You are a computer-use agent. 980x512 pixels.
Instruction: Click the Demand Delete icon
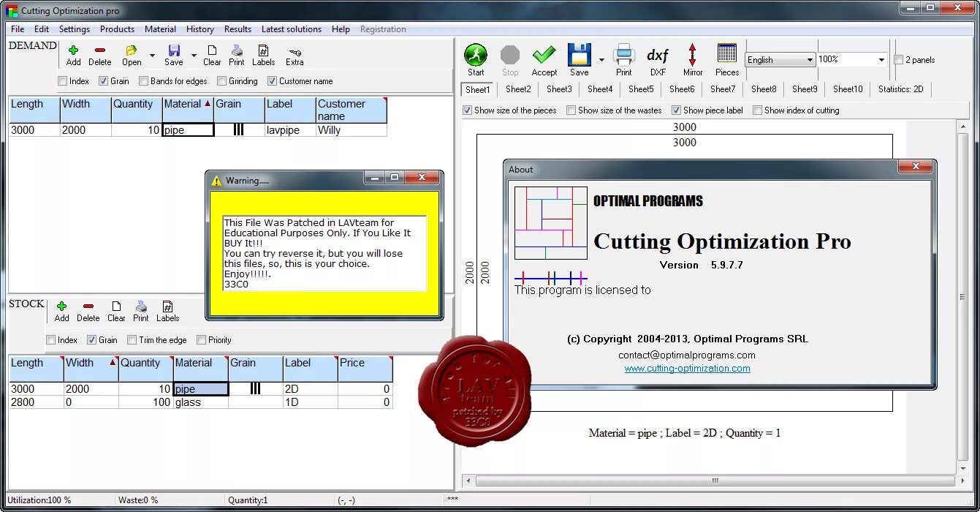coord(99,50)
